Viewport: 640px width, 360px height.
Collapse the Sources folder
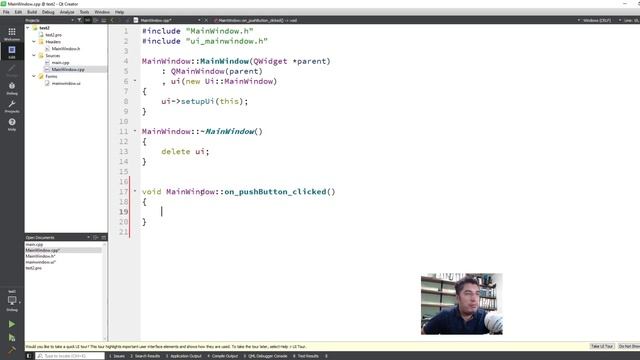[x=34, y=56]
